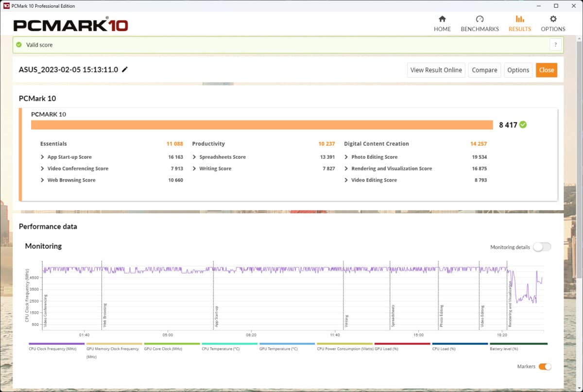Turn off the Markers toggle

[x=545, y=366]
